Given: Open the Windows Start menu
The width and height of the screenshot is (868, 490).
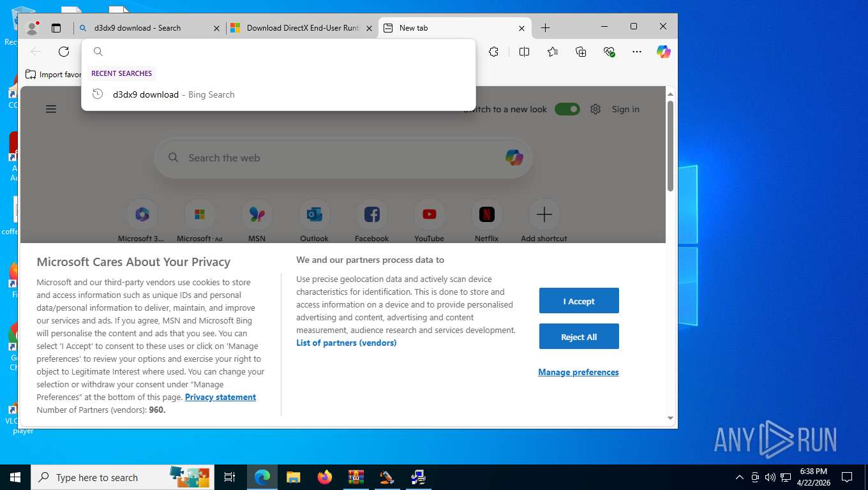Looking at the screenshot, I should point(15,477).
